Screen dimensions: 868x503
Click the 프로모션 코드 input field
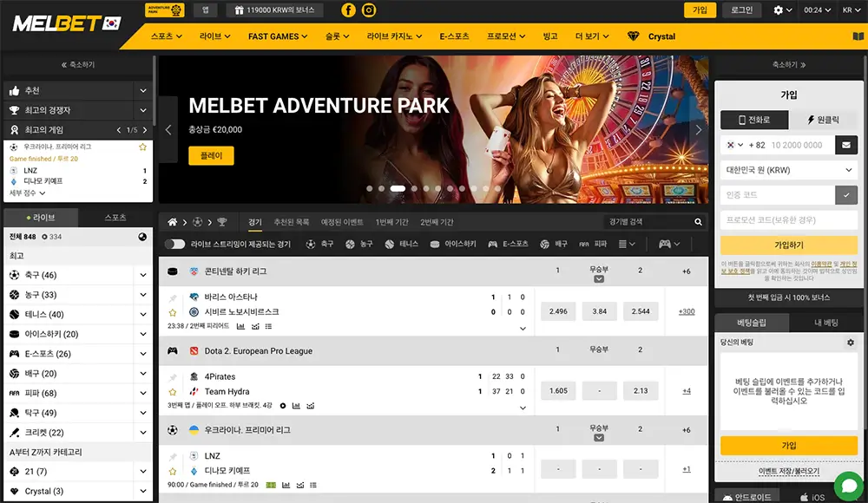click(789, 219)
